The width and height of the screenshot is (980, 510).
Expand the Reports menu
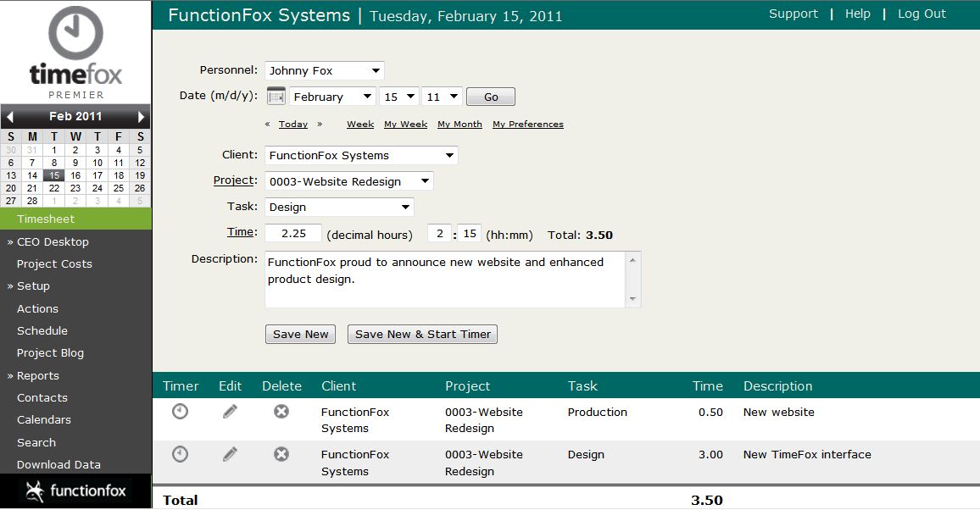click(x=33, y=376)
